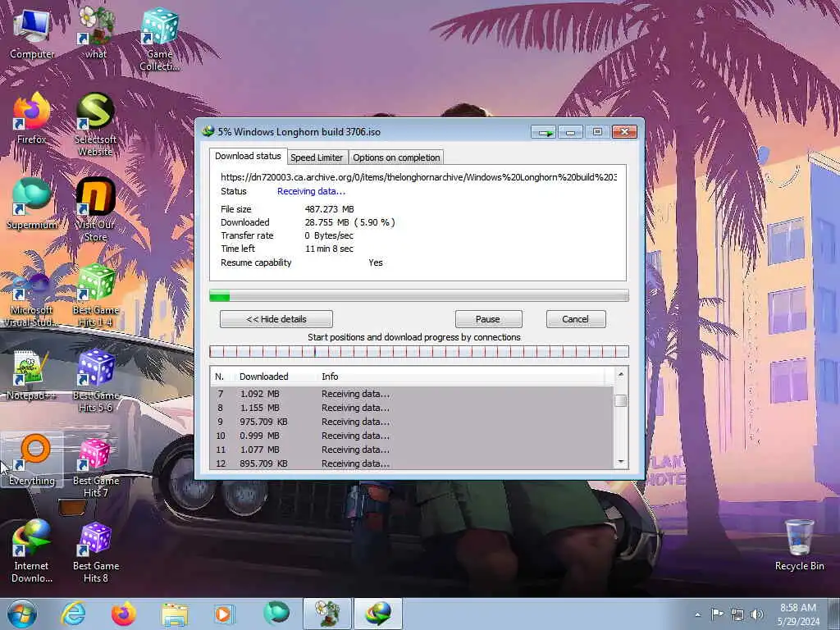Launch Firefox from the desktop shortcut
Image resolution: width=840 pixels, height=630 pixels.
point(32,118)
